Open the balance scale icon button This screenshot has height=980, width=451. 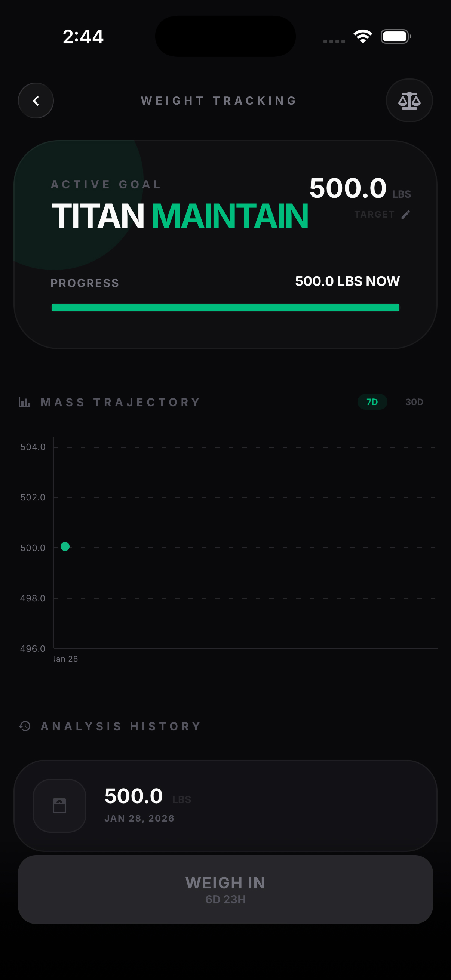click(x=409, y=101)
